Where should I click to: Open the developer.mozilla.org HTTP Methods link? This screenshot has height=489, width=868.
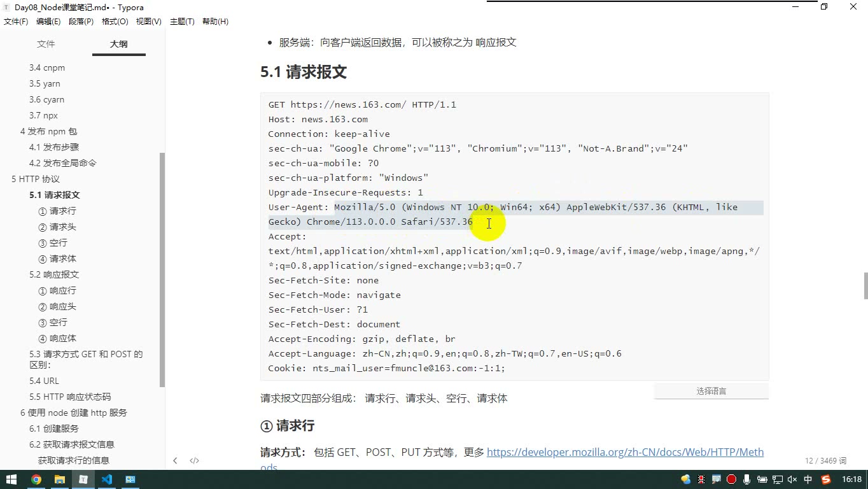(625, 453)
